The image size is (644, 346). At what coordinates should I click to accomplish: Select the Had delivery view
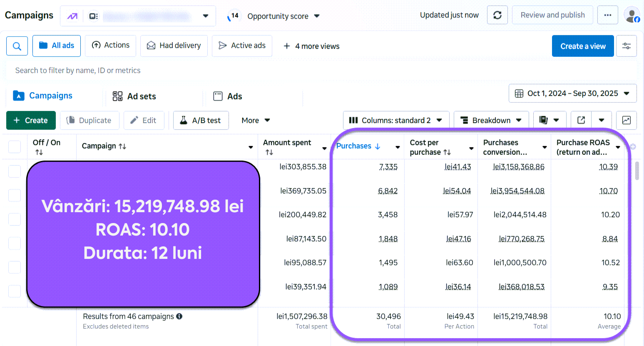pyautogui.click(x=174, y=45)
